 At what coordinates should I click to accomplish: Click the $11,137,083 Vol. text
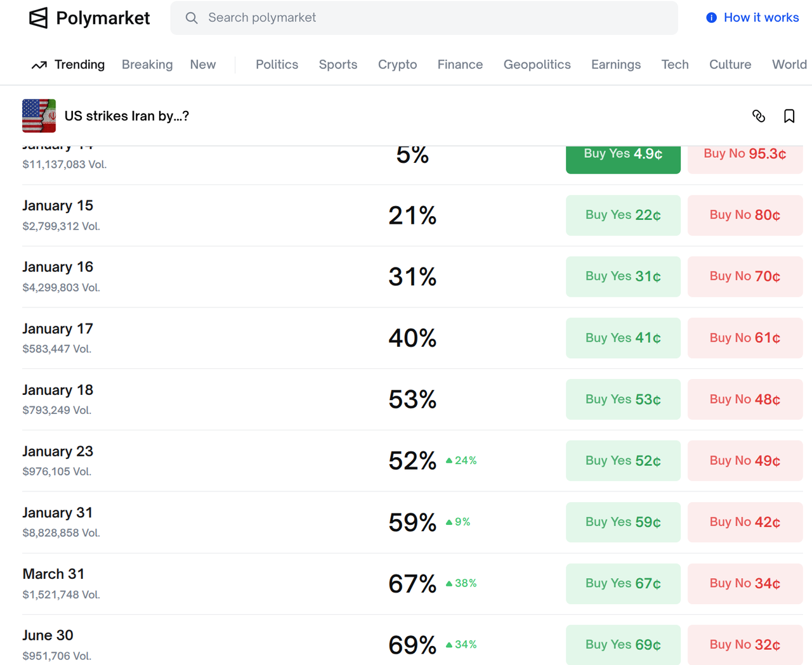64,164
